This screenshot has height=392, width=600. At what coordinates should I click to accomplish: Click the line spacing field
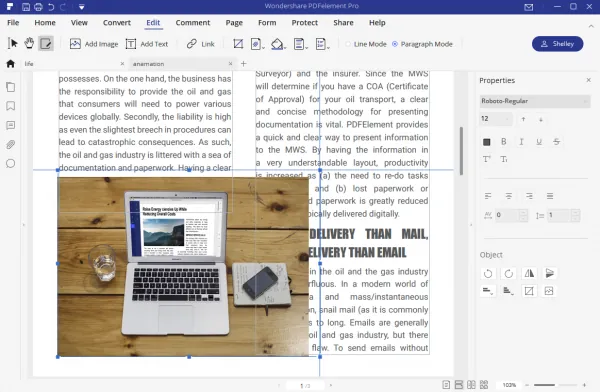coord(559,215)
